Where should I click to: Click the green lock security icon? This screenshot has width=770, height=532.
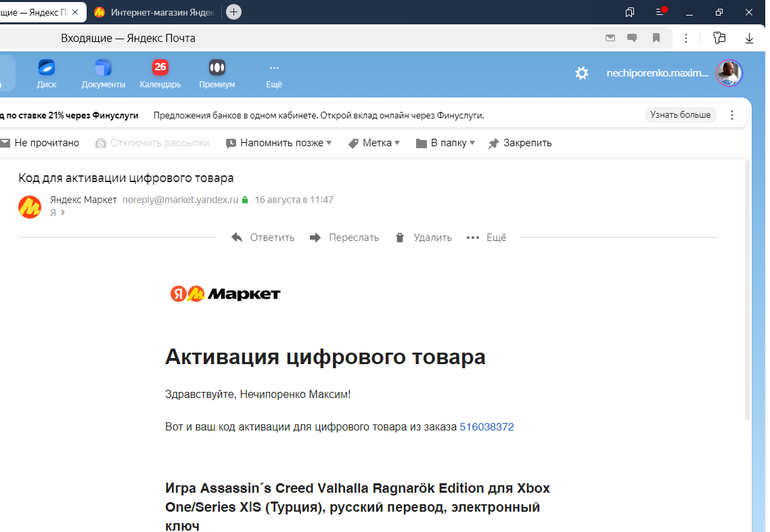click(x=245, y=200)
